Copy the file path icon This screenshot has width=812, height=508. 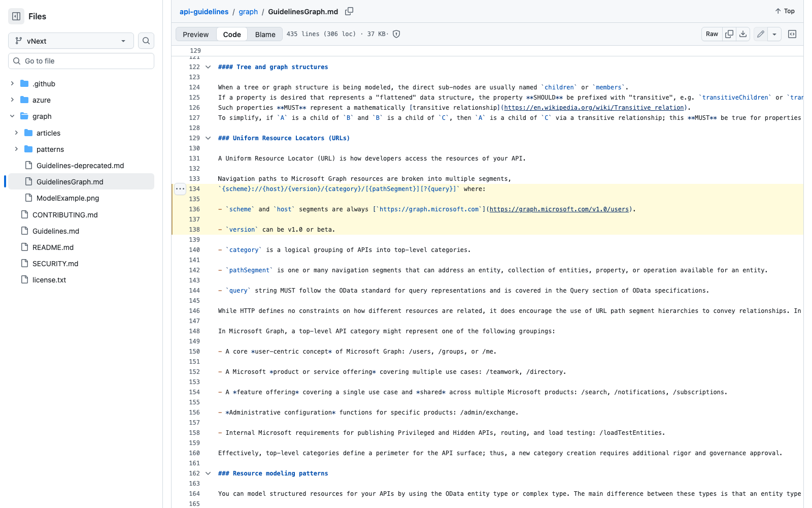tap(349, 11)
